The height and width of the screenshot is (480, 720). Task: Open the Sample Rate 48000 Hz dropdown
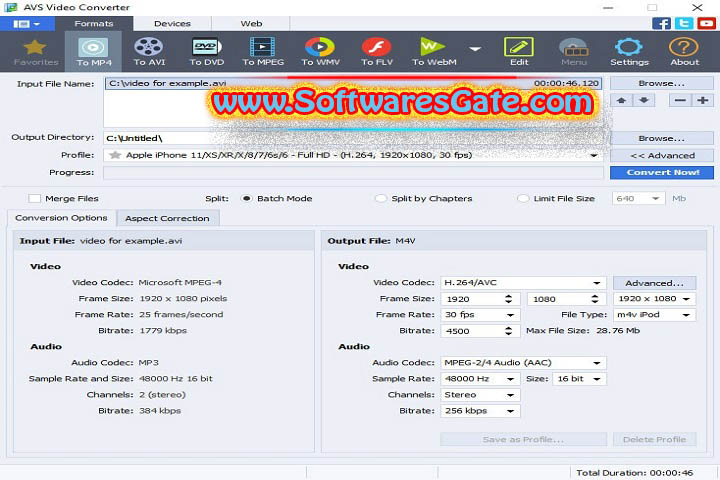tap(480, 379)
